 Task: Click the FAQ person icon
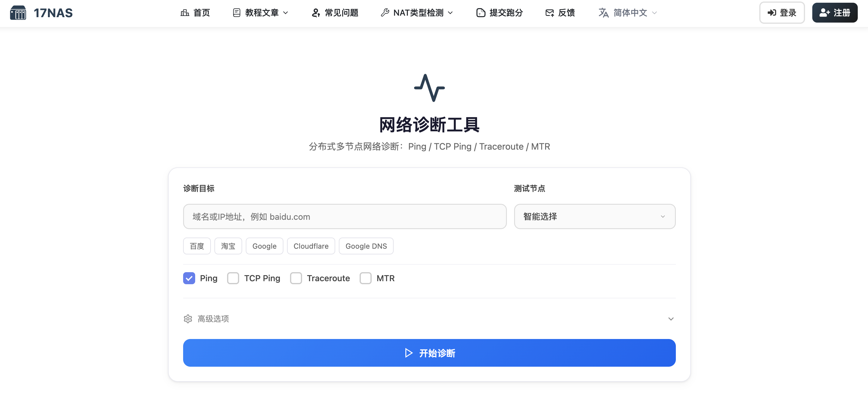[315, 13]
